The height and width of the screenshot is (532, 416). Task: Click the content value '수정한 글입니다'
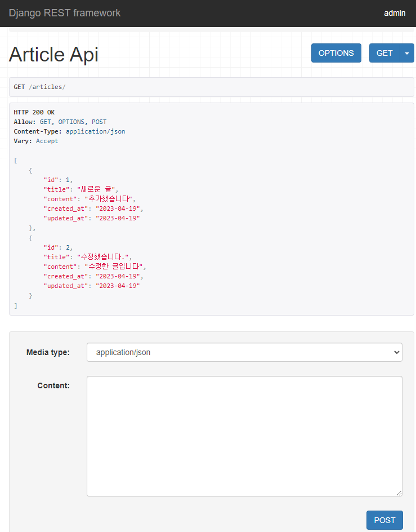pyautogui.click(x=114, y=267)
